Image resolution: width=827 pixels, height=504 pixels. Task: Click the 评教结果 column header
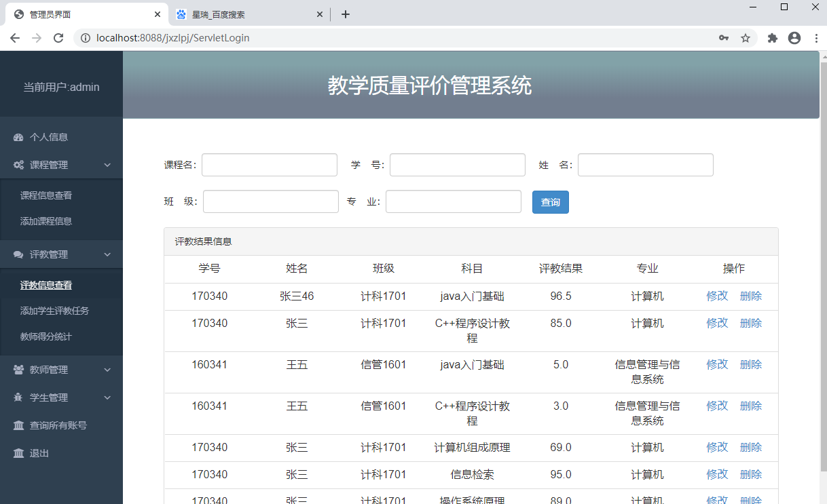tap(561, 269)
